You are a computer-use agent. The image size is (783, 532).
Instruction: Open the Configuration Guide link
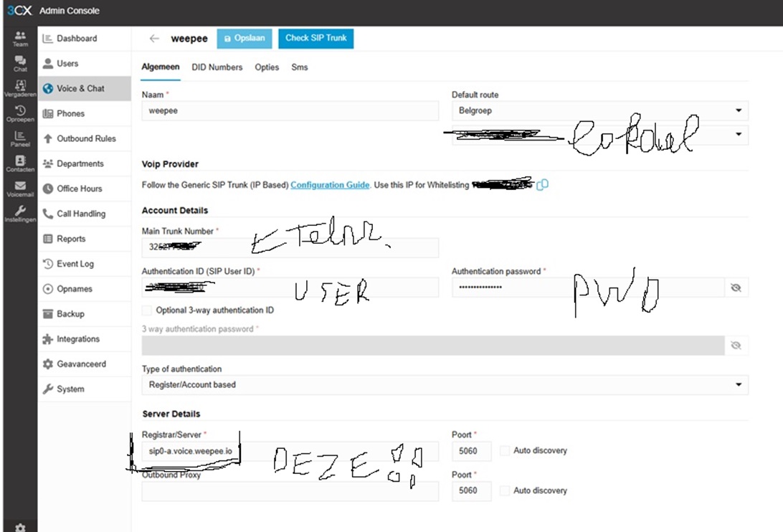tap(330, 185)
